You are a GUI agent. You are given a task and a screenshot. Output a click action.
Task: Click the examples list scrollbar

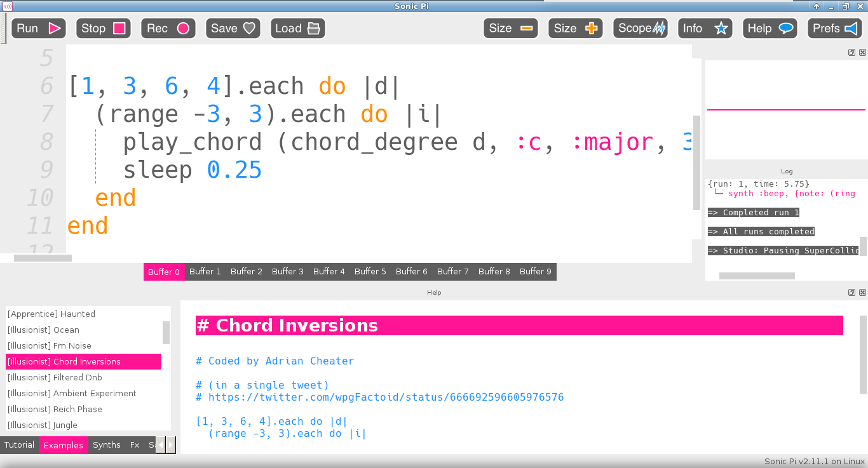point(166,332)
